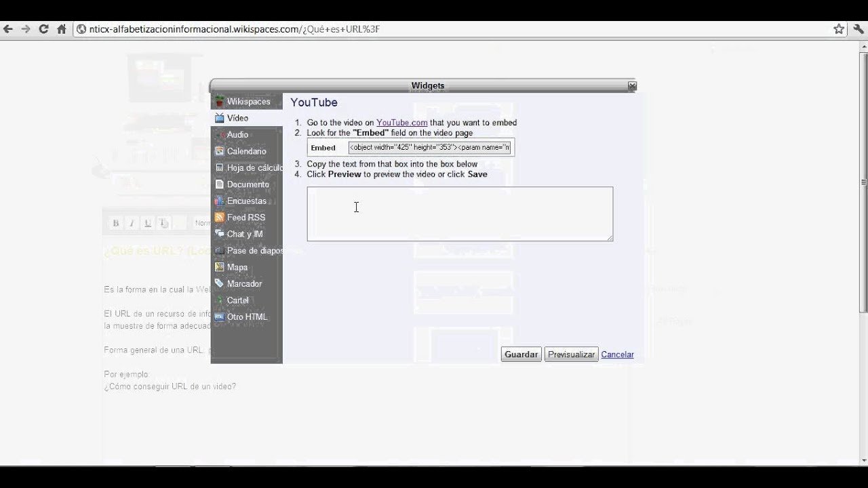Viewport: 868px width, 488px height.
Task: Click the Previsualizar button
Action: pyautogui.click(x=572, y=354)
